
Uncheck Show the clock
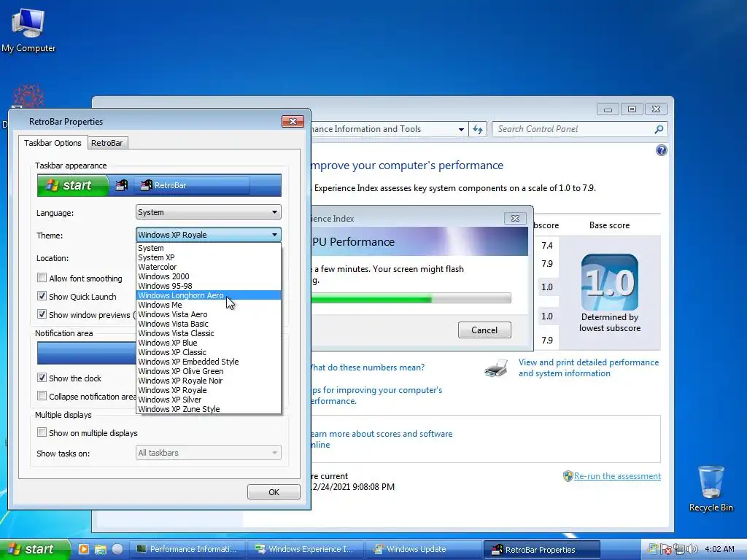[42, 378]
